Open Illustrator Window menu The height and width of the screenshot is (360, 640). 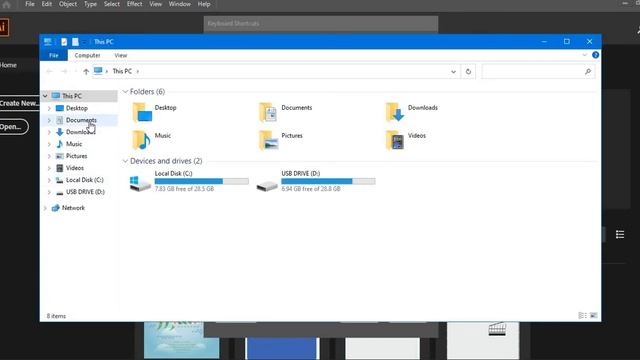click(x=180, y=4)
